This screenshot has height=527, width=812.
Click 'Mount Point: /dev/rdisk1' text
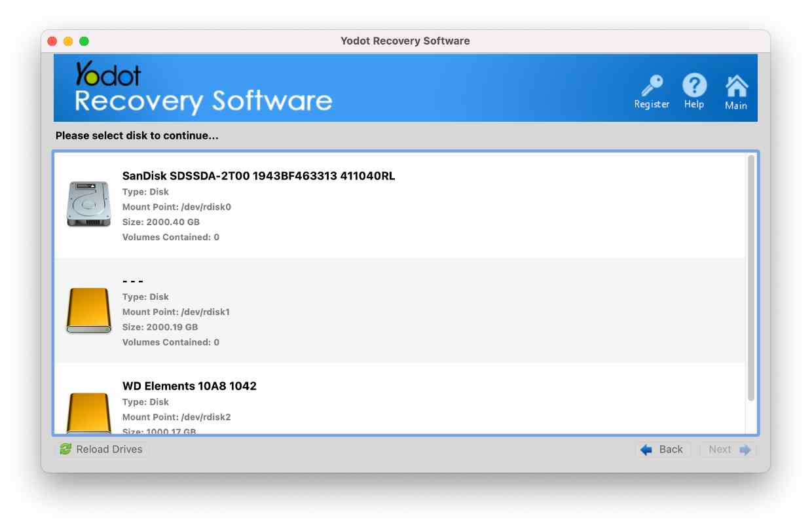click(x=176, y=312)
